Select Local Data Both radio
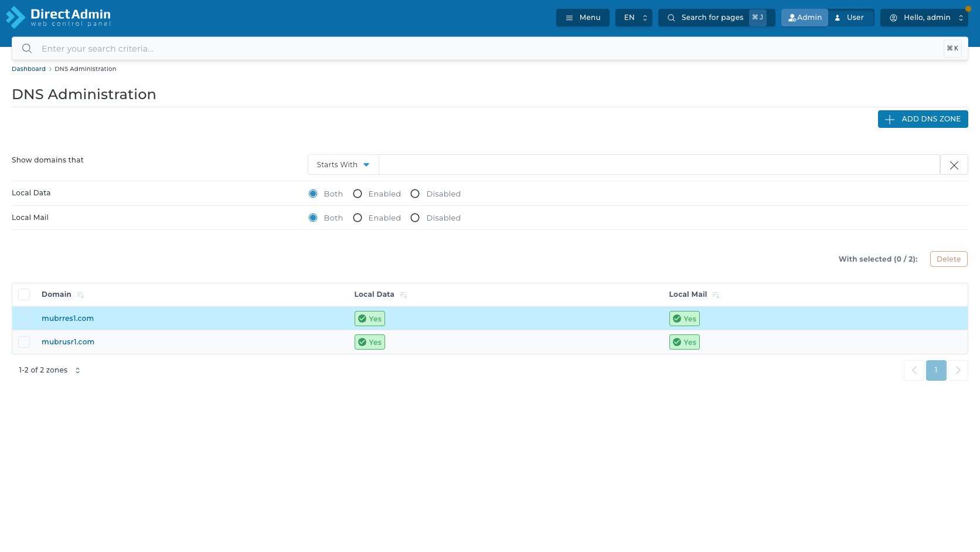Viewport: 980px width, 552px height. [313, 194]
